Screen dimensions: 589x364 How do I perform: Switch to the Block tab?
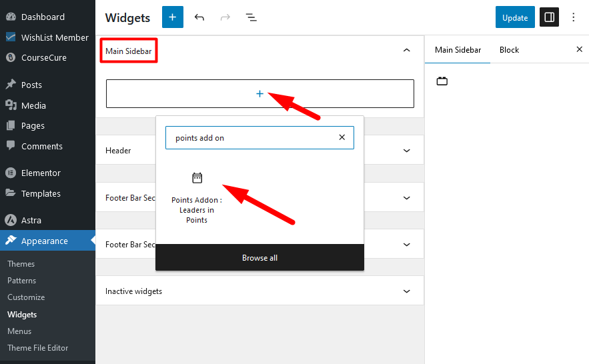[509, 50]
